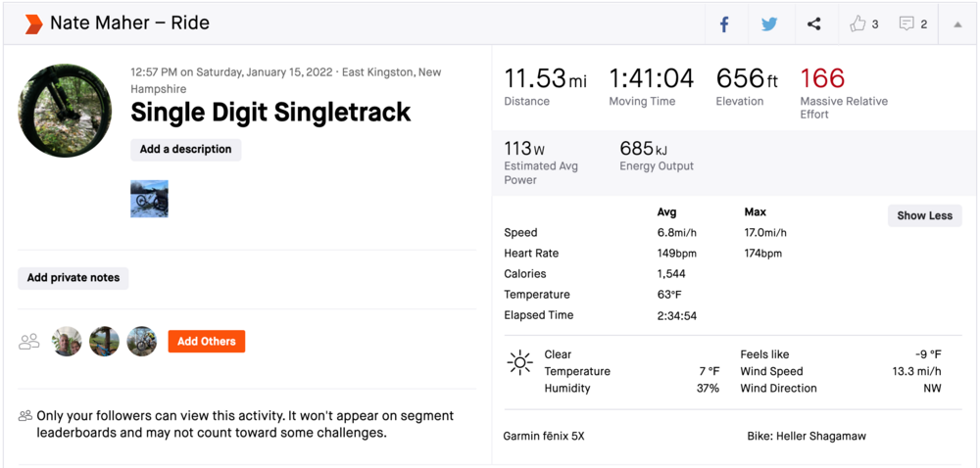Click the orange Add Others button
Image resolution: width=980 pixels, height=468 pixels.
coord(206,341)
